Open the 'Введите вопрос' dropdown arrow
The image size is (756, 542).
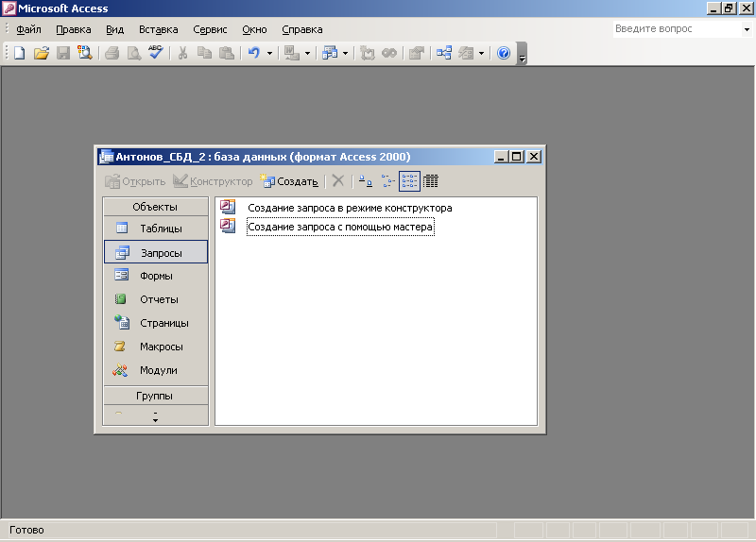click(x=747, y=29)
